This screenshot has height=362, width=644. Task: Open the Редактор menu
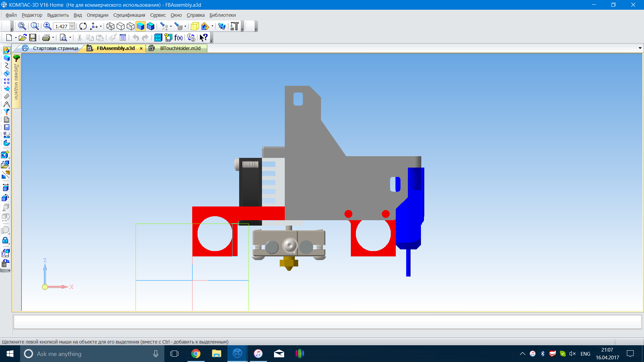(x=32, y=15)
